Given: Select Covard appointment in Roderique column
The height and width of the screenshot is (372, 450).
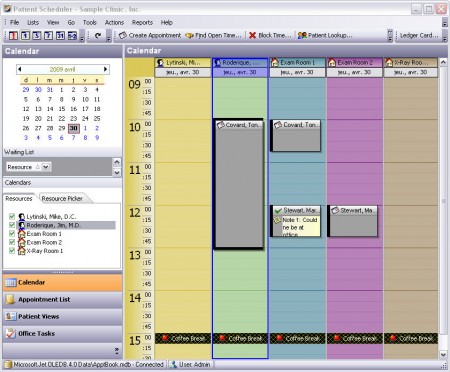Looking at the screenshot, I should click(x=239, y=184).
